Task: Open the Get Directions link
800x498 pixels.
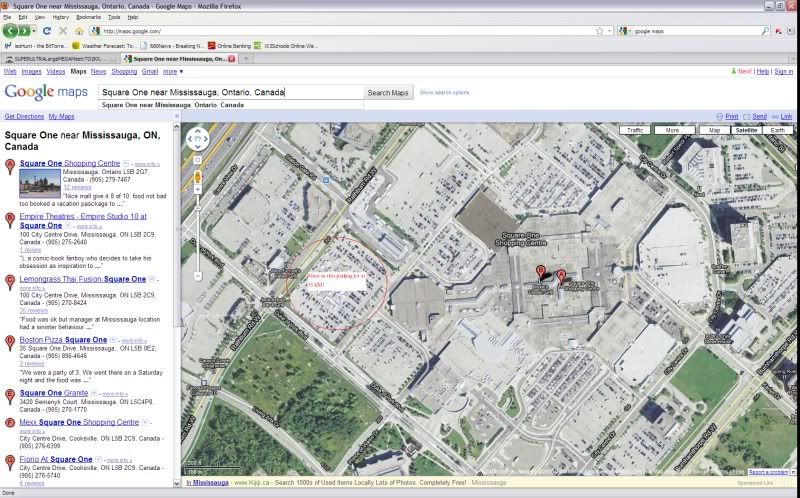Action: 24,117
